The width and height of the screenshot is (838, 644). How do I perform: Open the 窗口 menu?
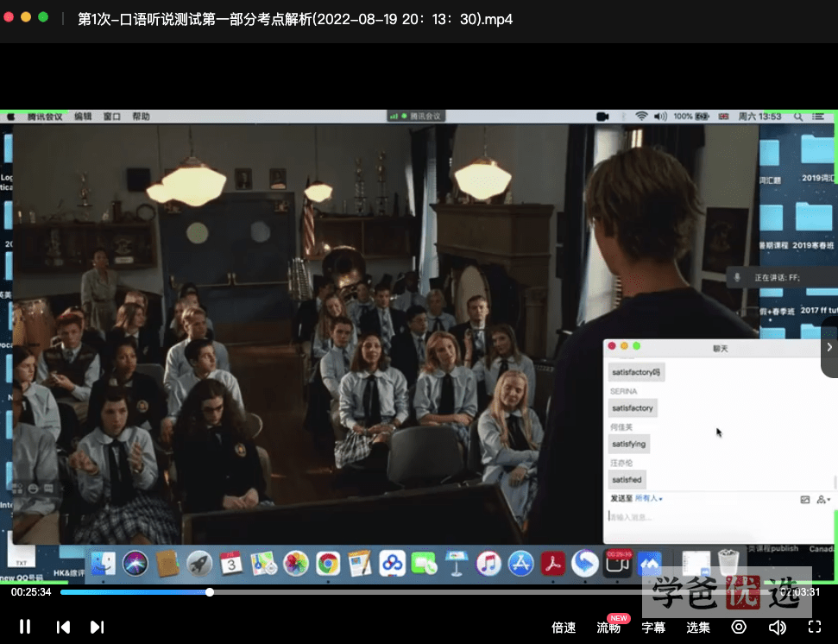(111, 117)
